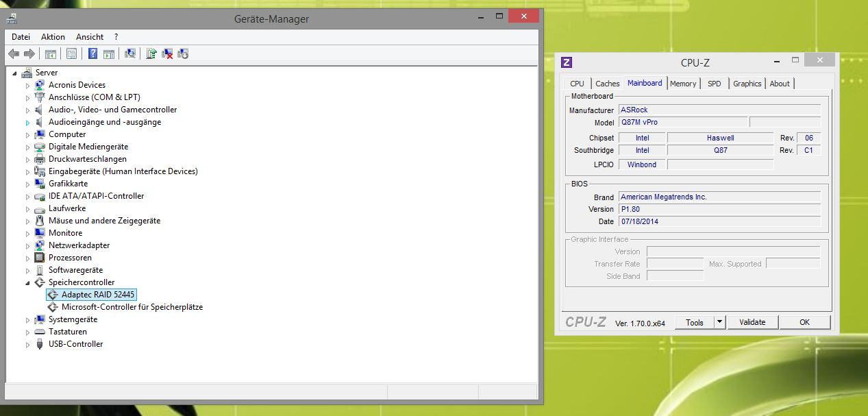This screenshot has width=868, height=416.
Task: Click the Anschlüsse (COM & LPT) port icon
Action: (40, 97)
